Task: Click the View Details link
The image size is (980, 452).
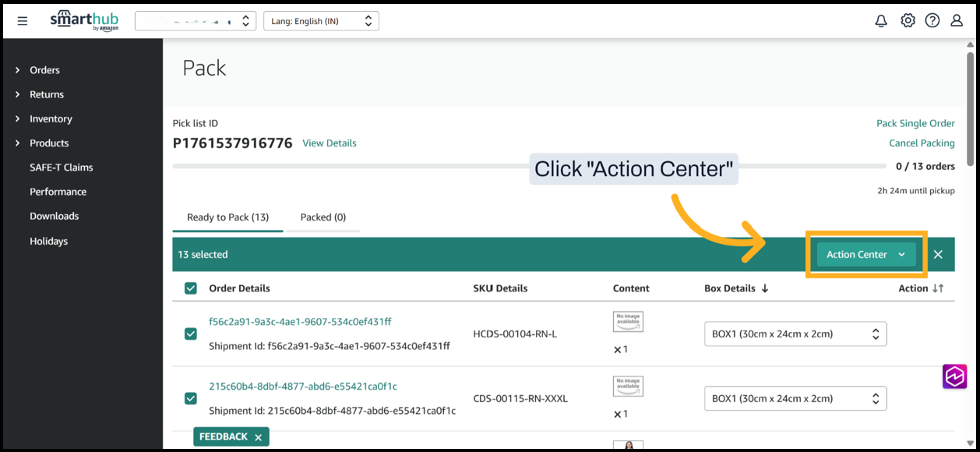Action: pyautogui.click(x=330, y=143)
